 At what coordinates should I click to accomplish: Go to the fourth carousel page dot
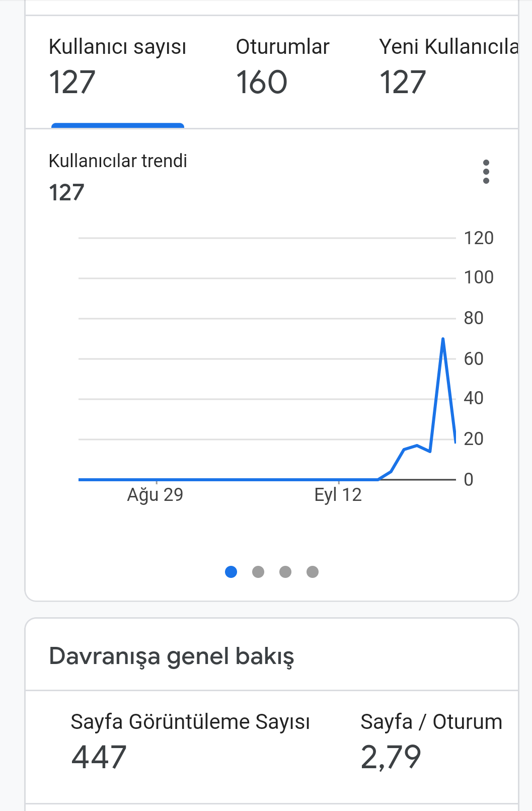[x=313, y=572]
